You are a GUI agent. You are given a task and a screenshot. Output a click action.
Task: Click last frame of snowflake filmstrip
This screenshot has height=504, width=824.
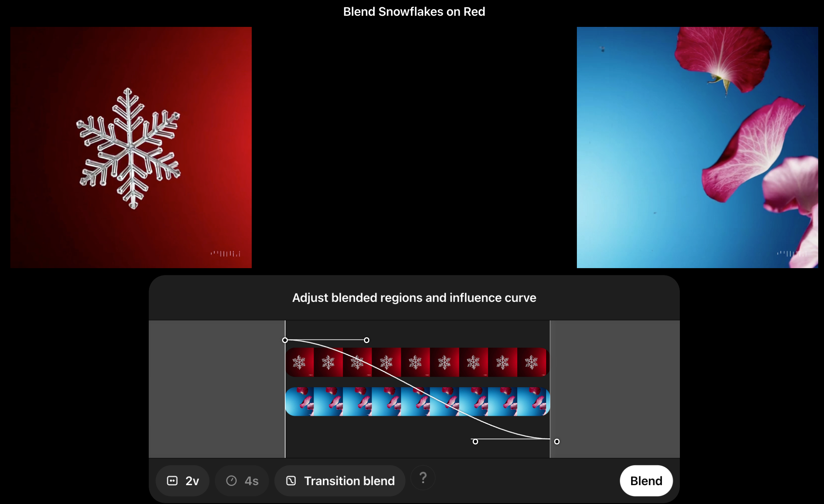point(532,362)
